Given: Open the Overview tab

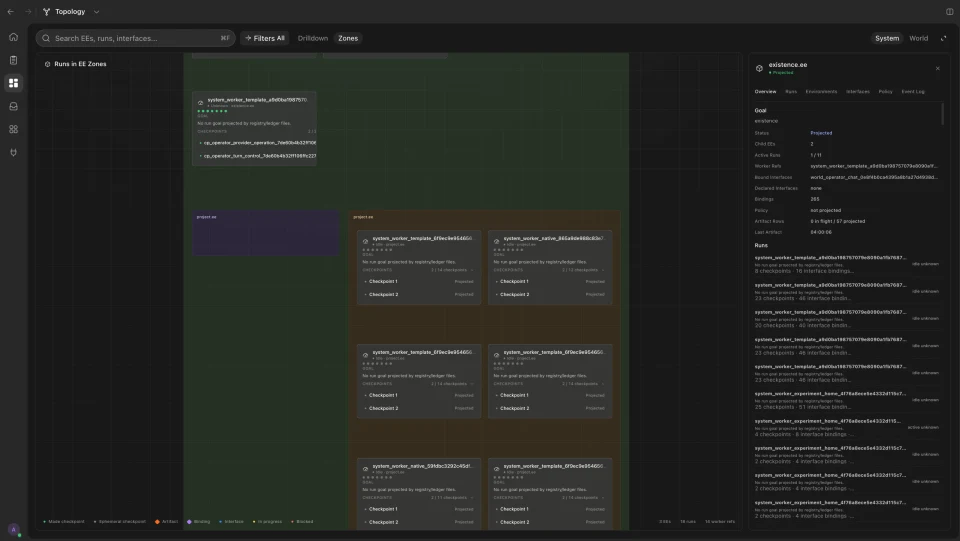Looking at the screenshot, I should (x=765, y=92).
